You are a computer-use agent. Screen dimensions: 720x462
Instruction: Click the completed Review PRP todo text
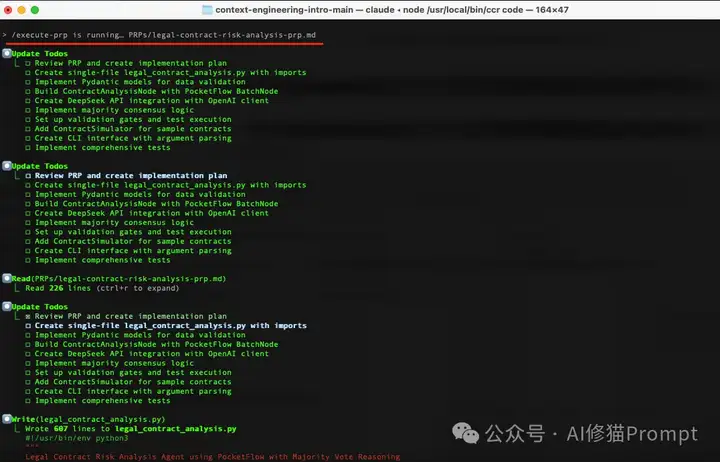(131, 316)
